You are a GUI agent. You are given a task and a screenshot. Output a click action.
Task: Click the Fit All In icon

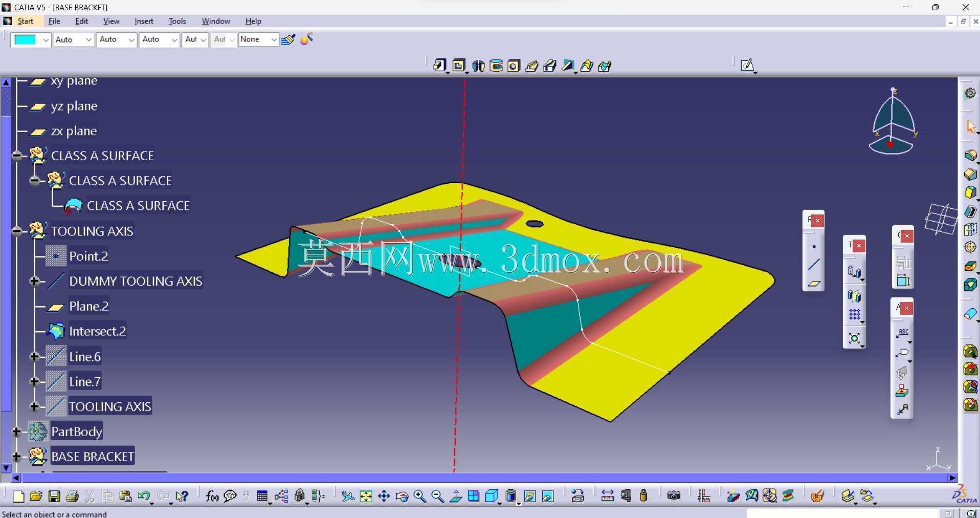(366, 496)
